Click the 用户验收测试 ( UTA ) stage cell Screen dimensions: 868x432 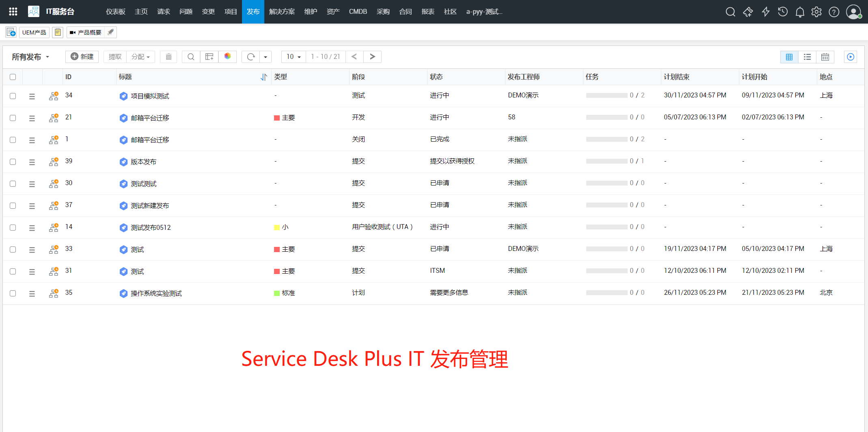(x=382, y=227)
